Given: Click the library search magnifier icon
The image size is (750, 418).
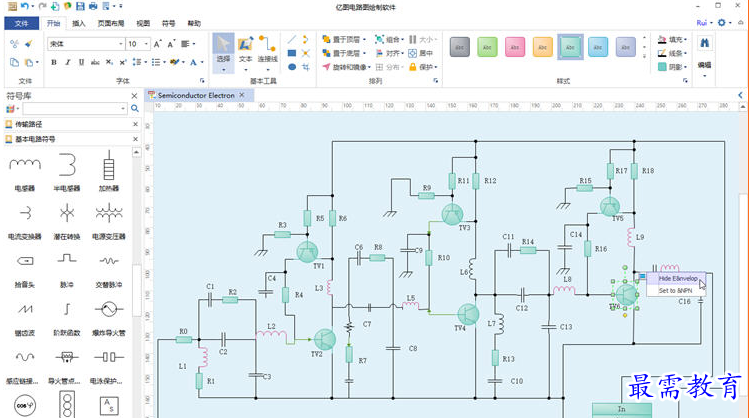Looking at the screenshot, I should [135, 109].
